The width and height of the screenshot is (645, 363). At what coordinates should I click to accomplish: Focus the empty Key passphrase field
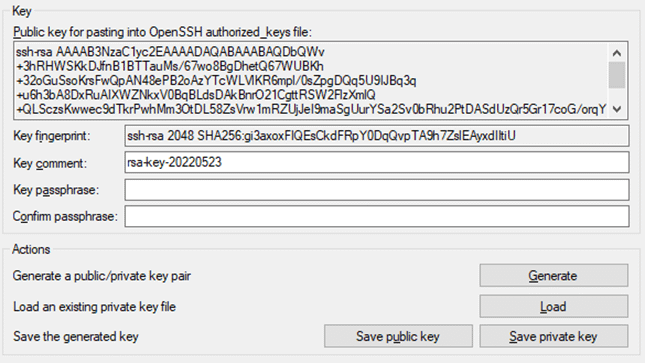(x=377, y=190)
